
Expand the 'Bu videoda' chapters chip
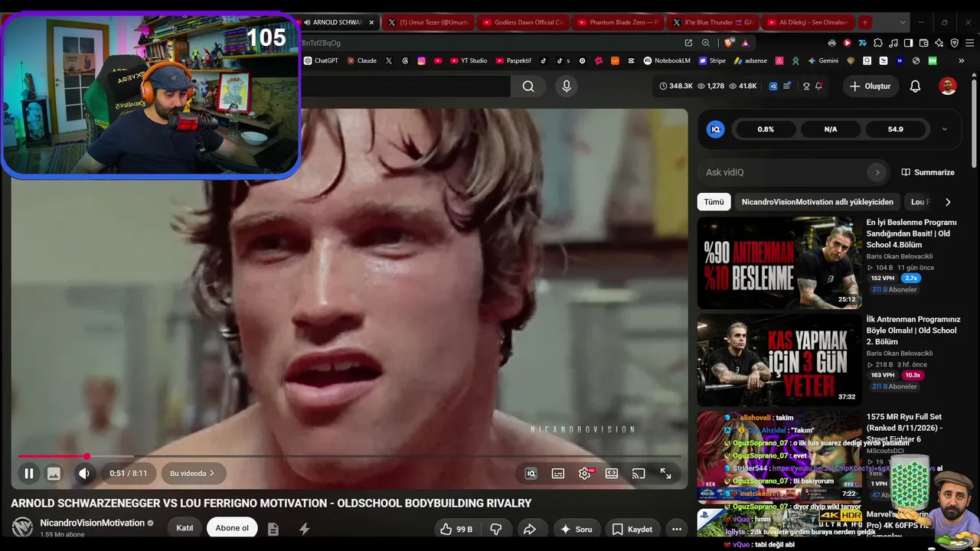[192, 474]
